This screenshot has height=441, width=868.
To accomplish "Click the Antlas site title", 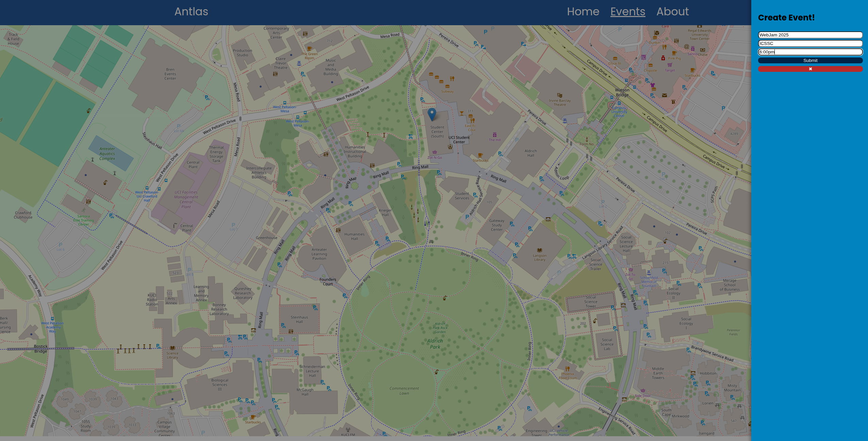I will (191, 12).
